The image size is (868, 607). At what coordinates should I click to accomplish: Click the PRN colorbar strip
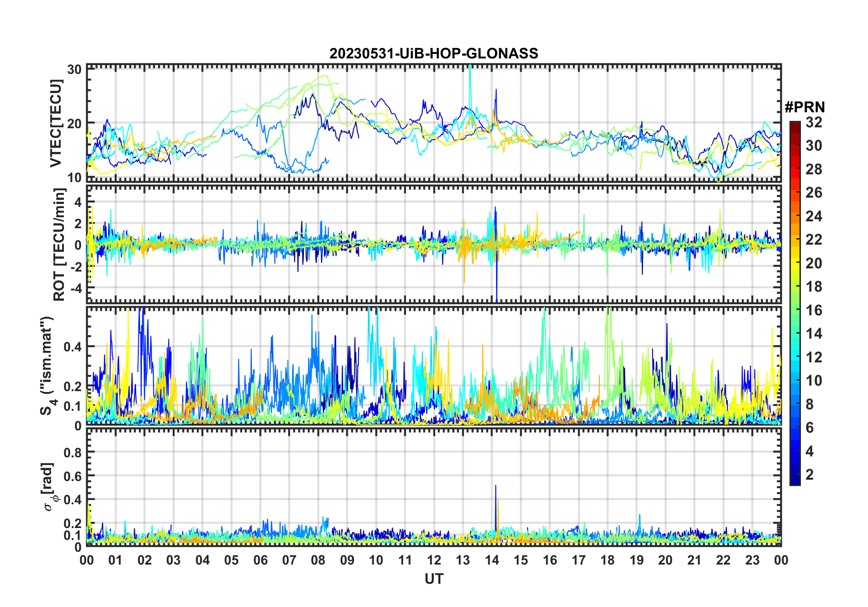click(795, 303)
